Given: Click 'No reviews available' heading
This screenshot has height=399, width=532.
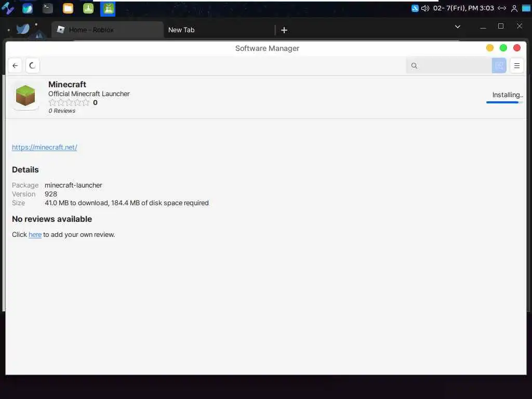Looking at the screenshot, I should [x=52, y=219].
